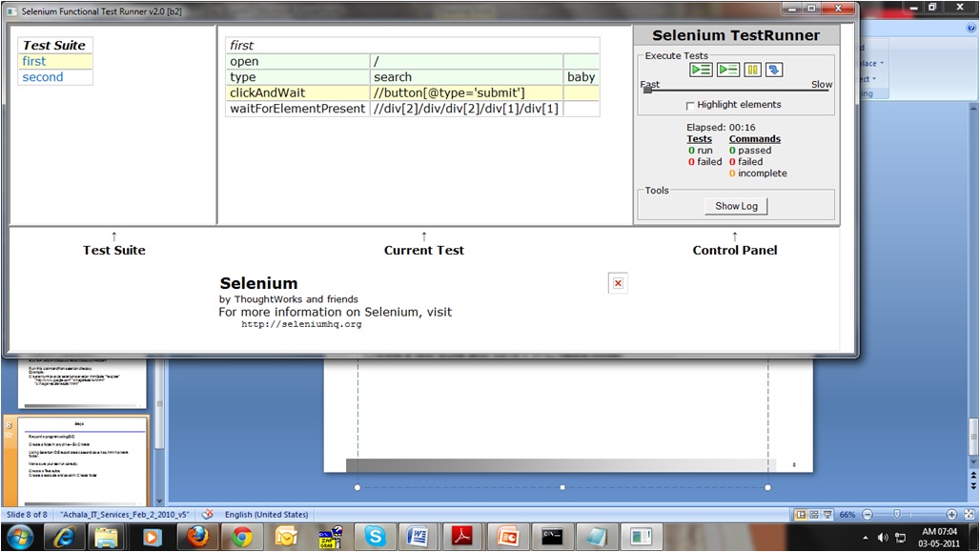Run all tests in the suite
980x552 pixels.
pyautogui.click(x=701, y=70)
